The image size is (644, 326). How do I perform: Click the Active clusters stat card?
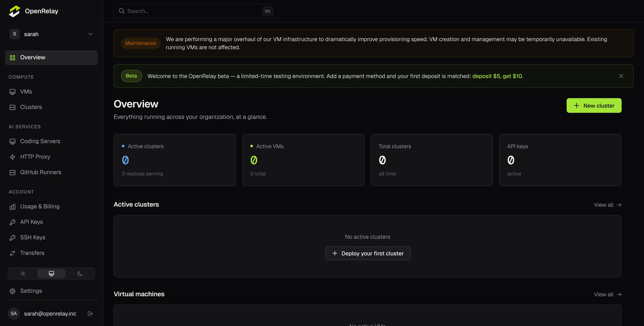175,160
